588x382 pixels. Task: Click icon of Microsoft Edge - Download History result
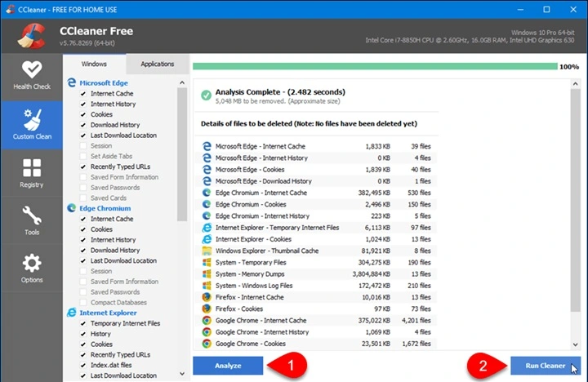click(x=207, y=181)
